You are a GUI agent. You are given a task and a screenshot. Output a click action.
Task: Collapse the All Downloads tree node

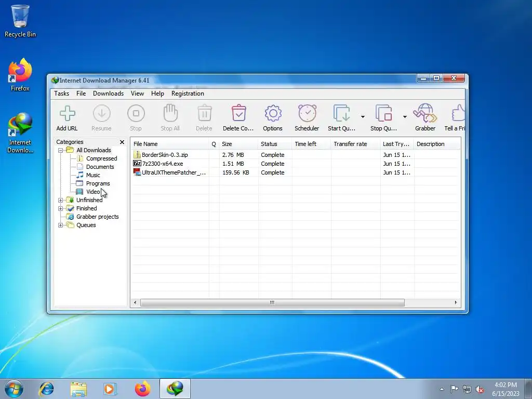[x=60, y=150]
